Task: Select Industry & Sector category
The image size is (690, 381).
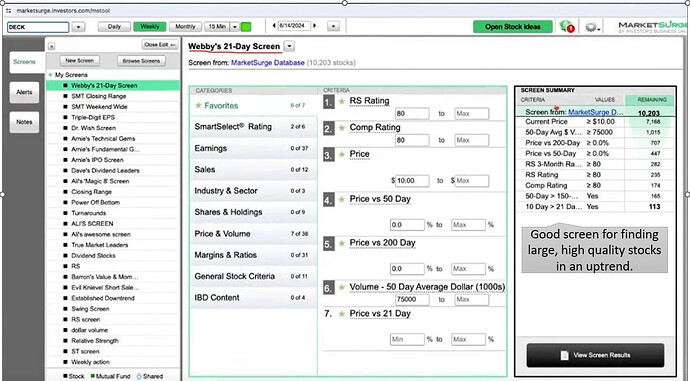Action: (x=253, y=191)
